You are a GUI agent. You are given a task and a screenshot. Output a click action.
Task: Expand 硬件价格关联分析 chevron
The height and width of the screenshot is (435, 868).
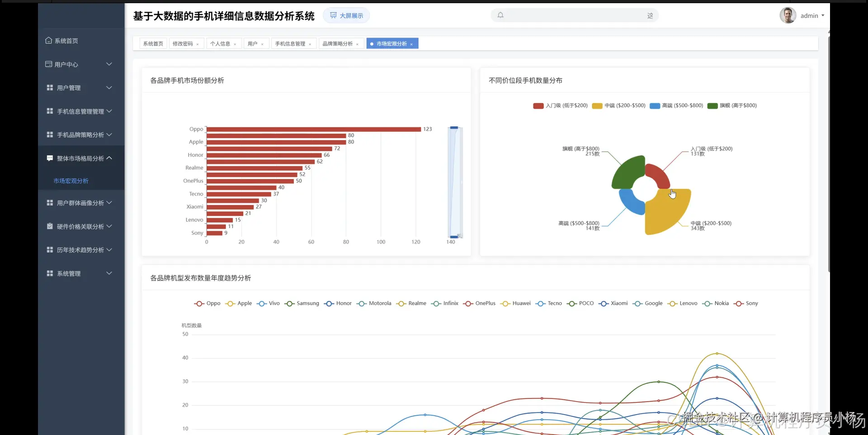pyautogui.click(x=109, y=226)
